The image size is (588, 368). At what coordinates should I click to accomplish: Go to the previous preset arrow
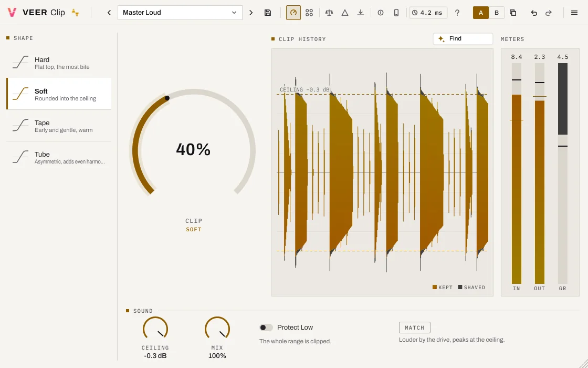pos(109,13)
